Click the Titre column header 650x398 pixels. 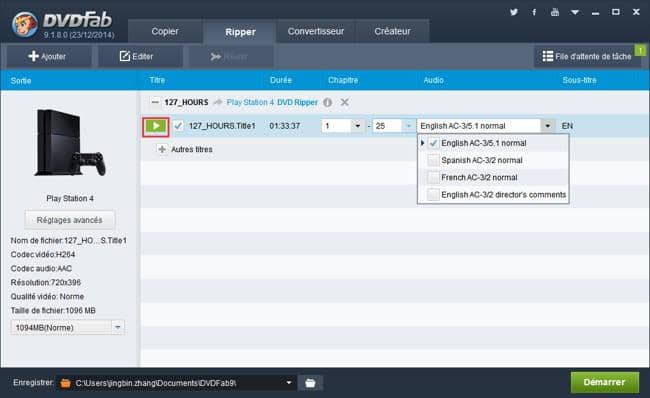pyautogui.click(x=157, y=80)
